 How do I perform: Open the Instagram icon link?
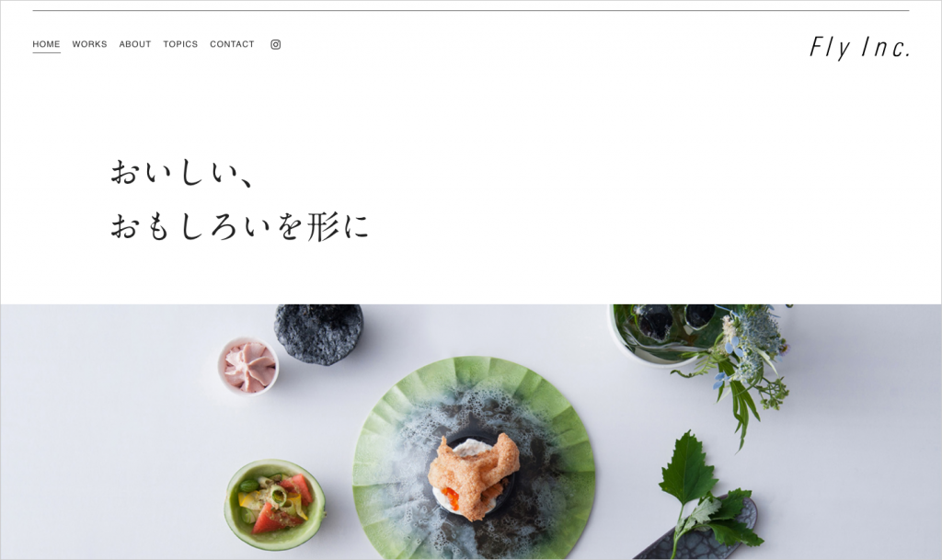point(276,44)
